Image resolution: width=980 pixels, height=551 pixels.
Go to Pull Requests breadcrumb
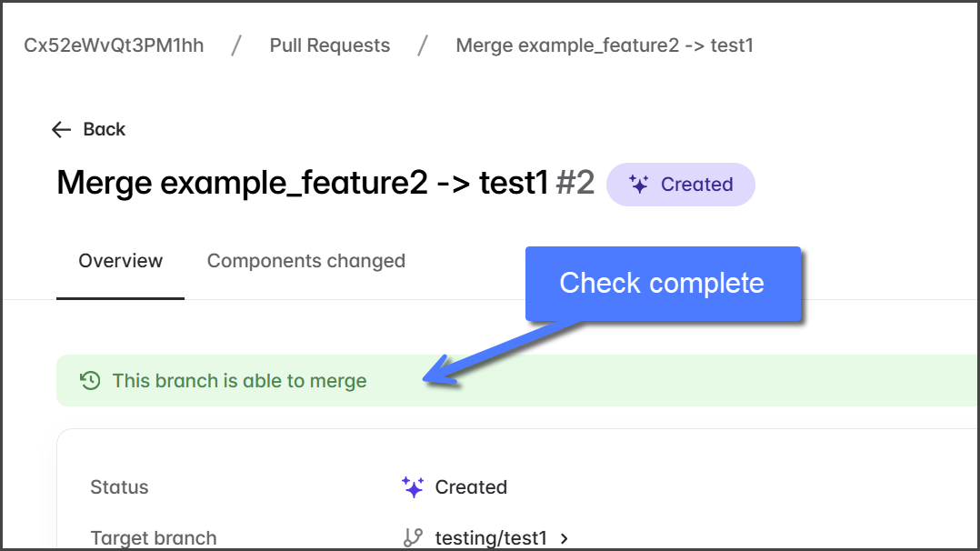coord(330,45)
